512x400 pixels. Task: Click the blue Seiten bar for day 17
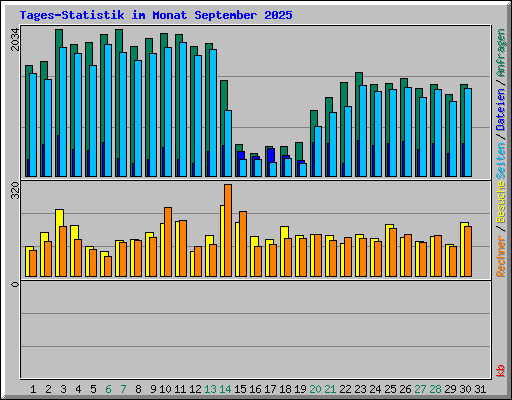[x=271, y=155]
